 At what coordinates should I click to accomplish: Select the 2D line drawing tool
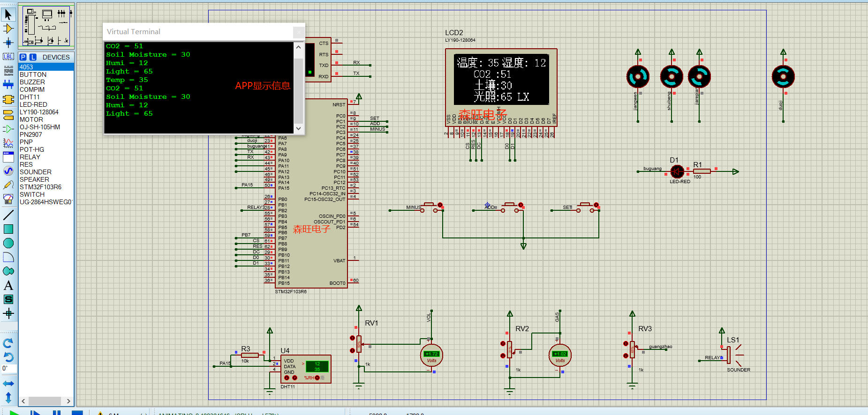(8, 215)
